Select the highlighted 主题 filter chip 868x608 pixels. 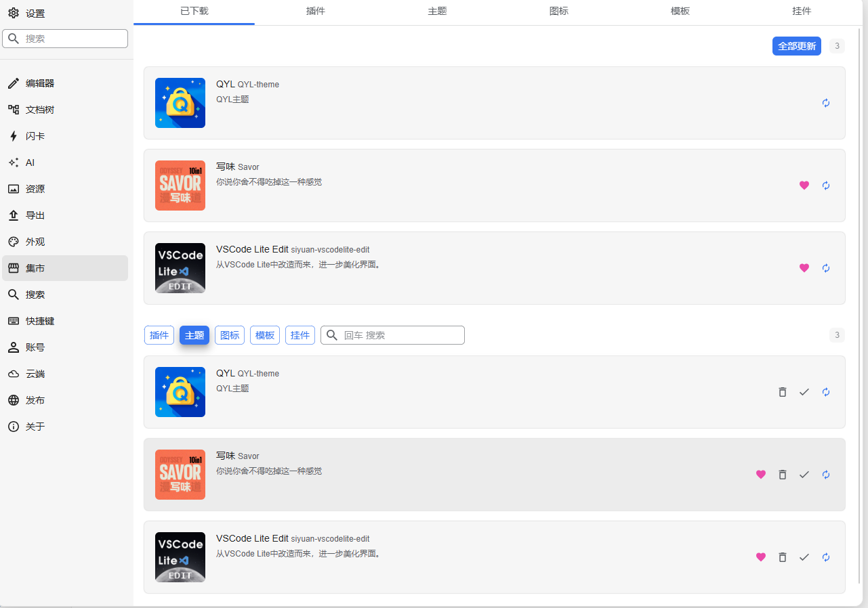[x=194, y=335]
